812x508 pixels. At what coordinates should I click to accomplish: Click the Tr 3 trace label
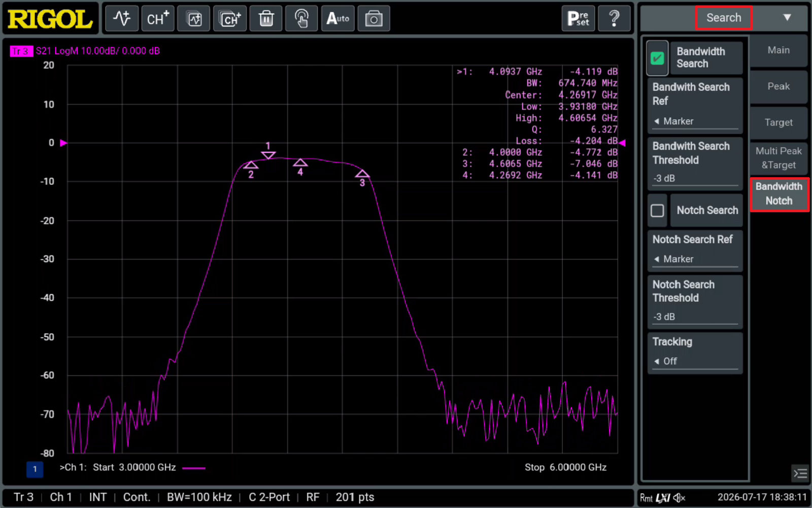(21, 51)
